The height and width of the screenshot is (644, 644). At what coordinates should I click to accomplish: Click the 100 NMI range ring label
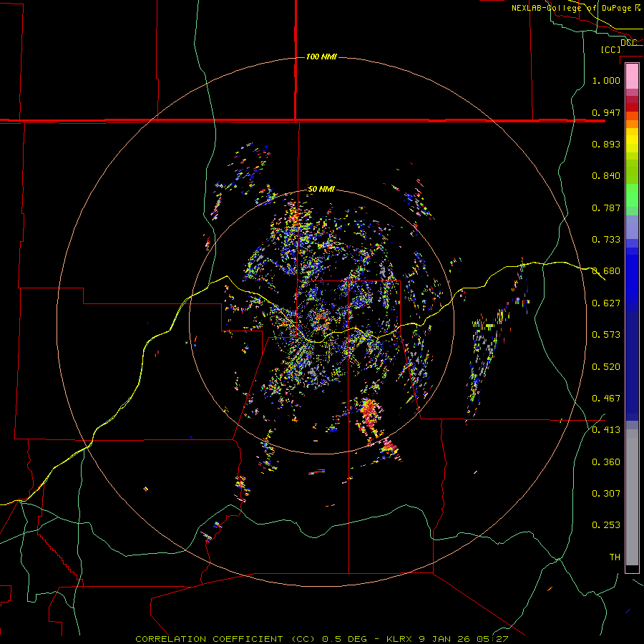click(321, 57)
